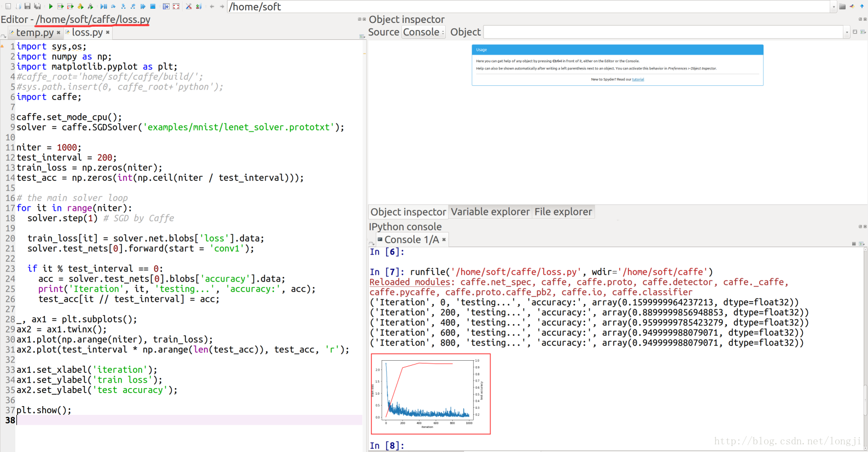Browse the console tabs list
868x452 pixels.
[x=371, y=243]
